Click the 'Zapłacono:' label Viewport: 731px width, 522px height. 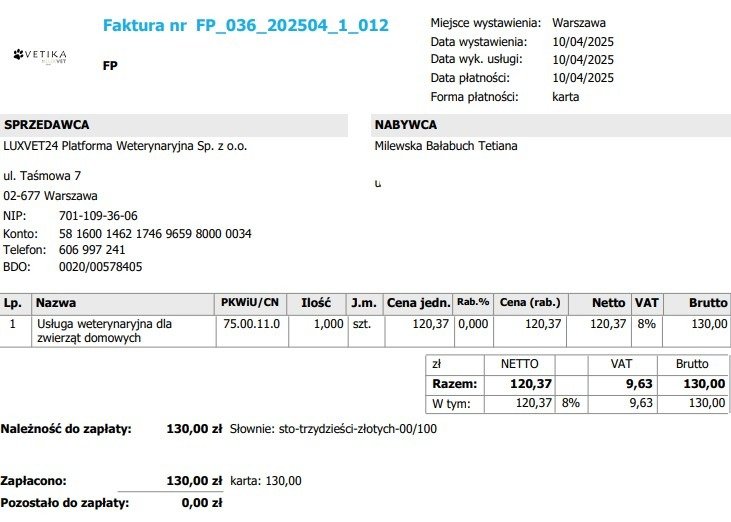point(34,481)
